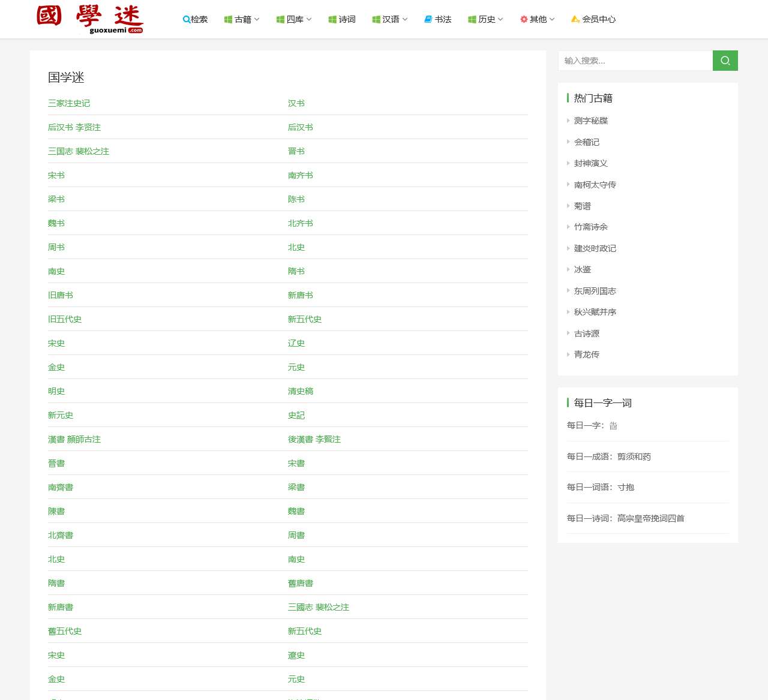Open the 漢書 顏師古注 link

tap(74, 439)
